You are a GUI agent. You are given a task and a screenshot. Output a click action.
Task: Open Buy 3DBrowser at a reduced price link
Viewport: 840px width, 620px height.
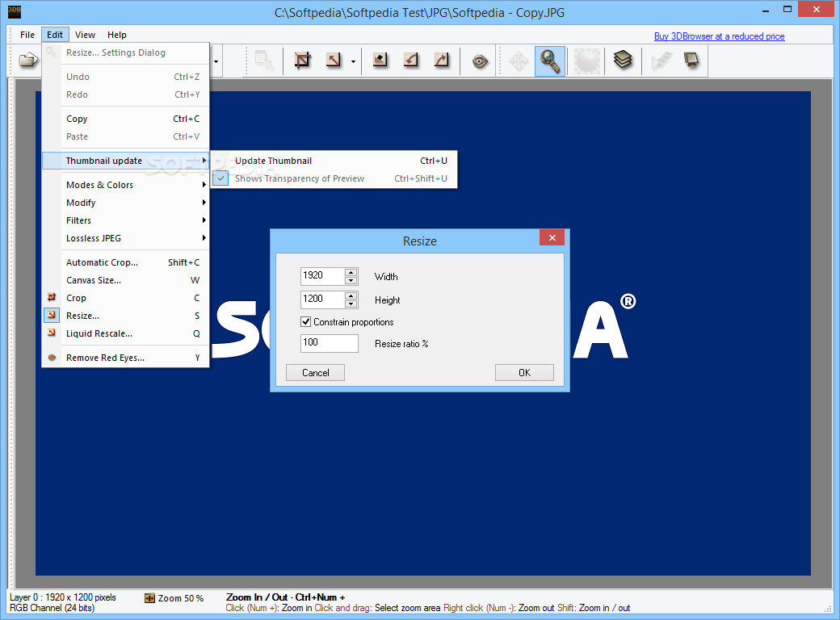coord(720,36)
